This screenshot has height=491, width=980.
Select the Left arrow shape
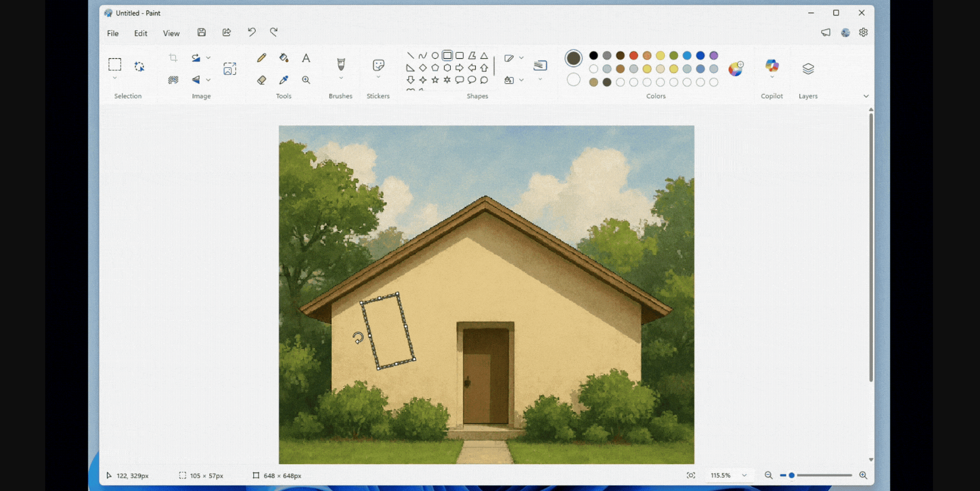point(472,68)
